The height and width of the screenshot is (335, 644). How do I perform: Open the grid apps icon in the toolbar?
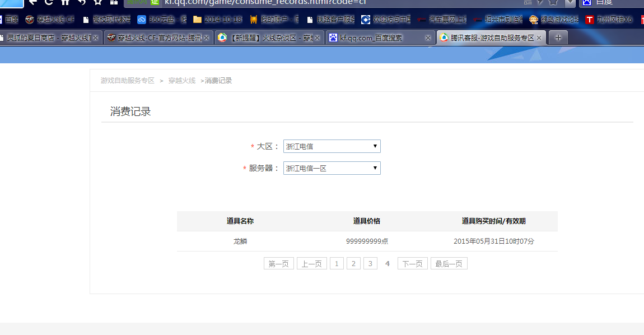click(x=114, y=2)
